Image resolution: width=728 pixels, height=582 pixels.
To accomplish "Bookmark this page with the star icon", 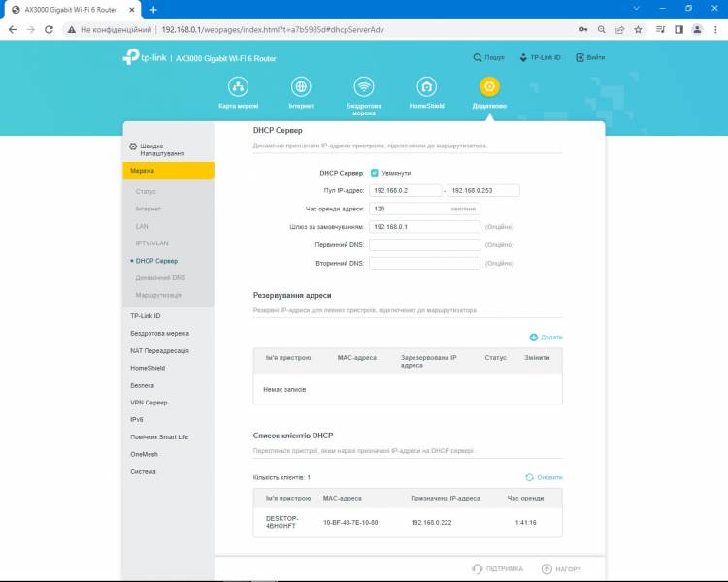I will 638,30.
